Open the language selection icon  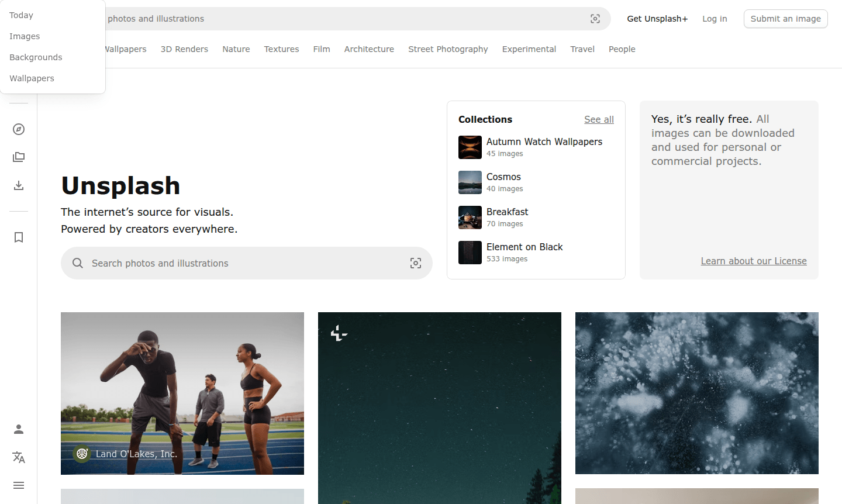click(x=18, y=457)
